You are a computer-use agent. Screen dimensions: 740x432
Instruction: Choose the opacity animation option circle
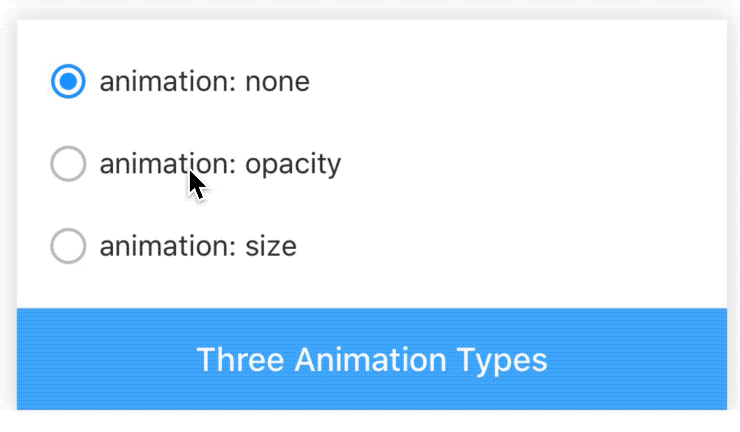coord(68,164)
